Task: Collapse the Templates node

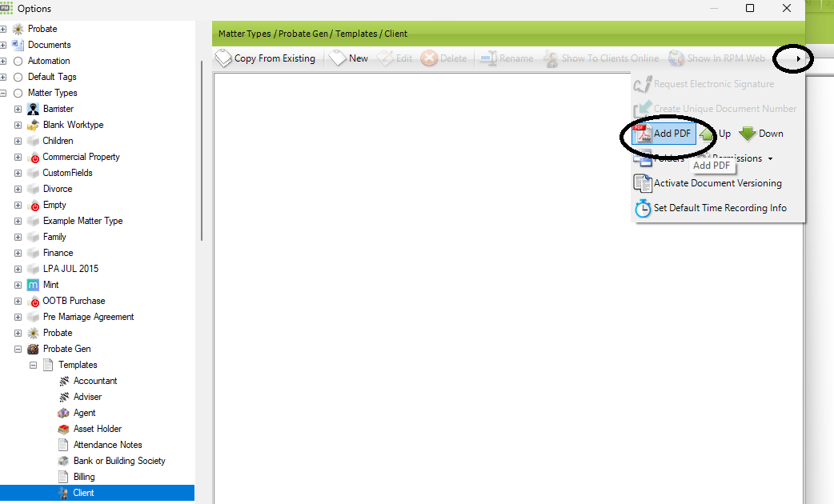Action: pyautogui.click(x=33, y=365)
